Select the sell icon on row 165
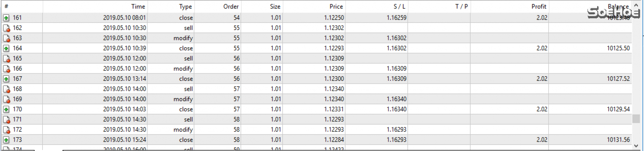 6,59
